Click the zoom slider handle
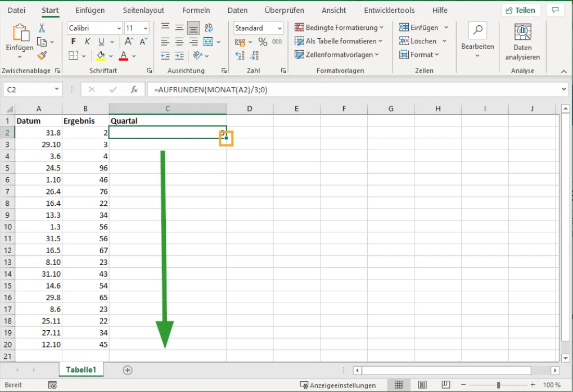 (x=498, y=385)
